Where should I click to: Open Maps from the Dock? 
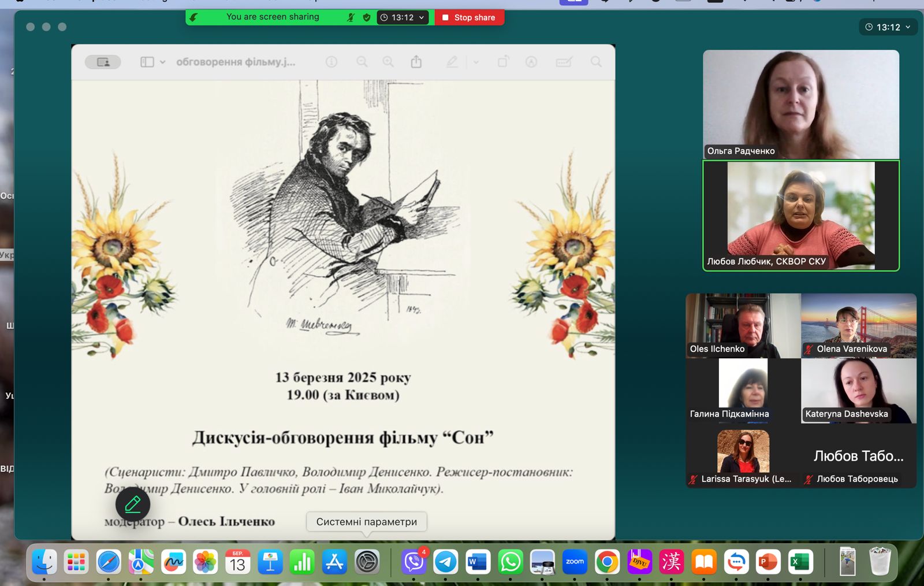(141, 562)
